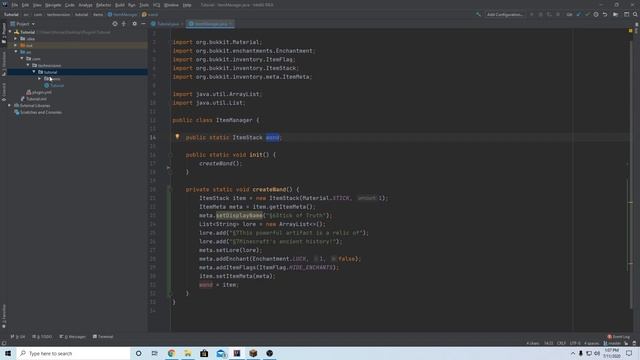Click the lightbulb intention icon on line 14
The image size is (640, 360).
coord(177,137)
